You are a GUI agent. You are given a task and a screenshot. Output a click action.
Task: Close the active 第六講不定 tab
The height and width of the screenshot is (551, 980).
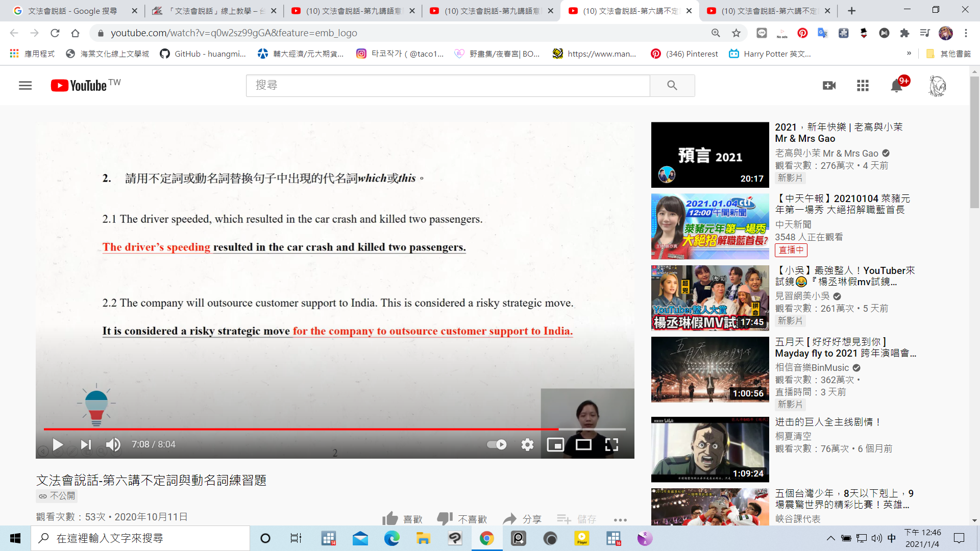[689, 11]
